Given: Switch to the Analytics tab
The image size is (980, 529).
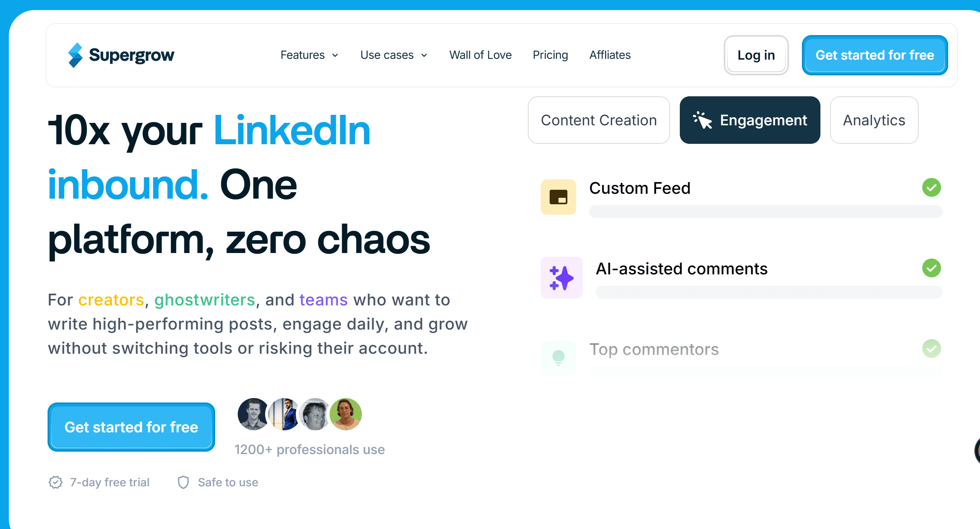Looking at the screenshot, I should (x=874, y=120).
